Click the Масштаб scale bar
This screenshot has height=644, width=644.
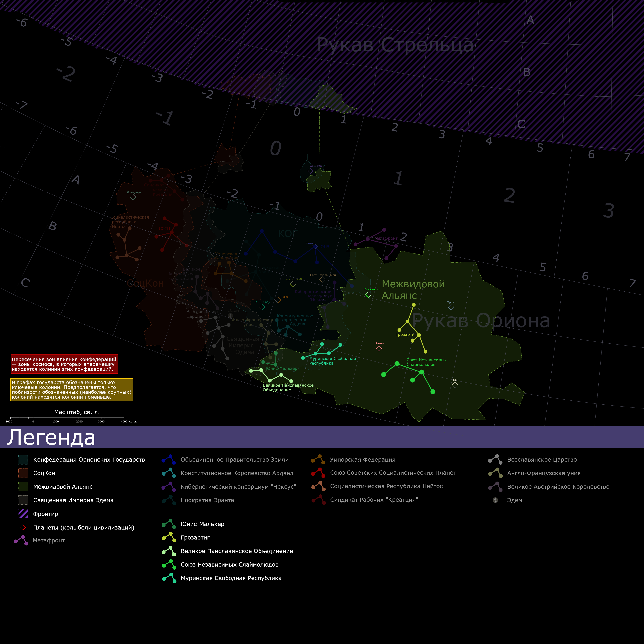(x=67, y=418)
